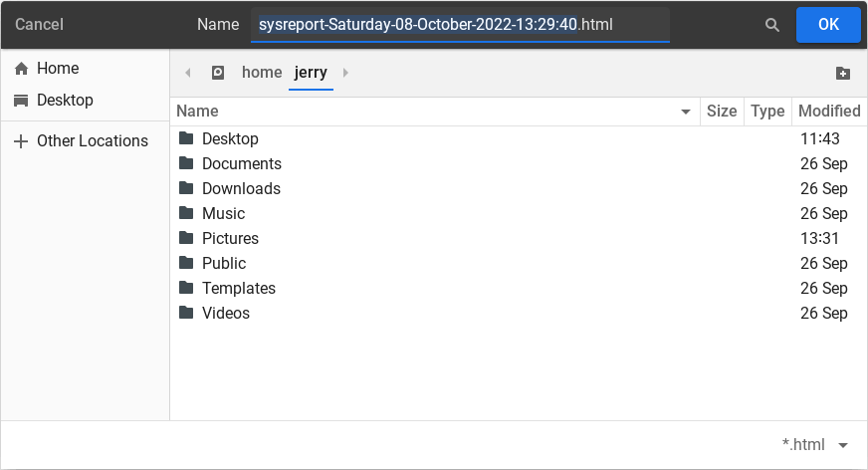Select Home in the sidebar
The height and width of the screenshot is (470, 868).
pyautogui.click(x=58, y=69)
